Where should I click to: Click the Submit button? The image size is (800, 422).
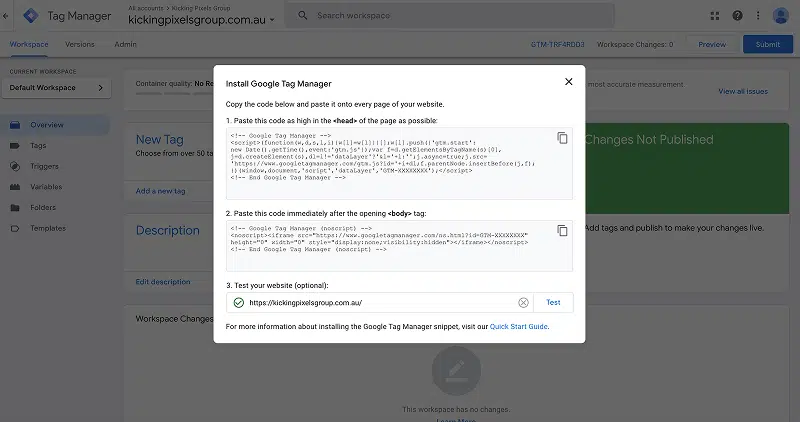pyautogui.click(x=768, y=44)
